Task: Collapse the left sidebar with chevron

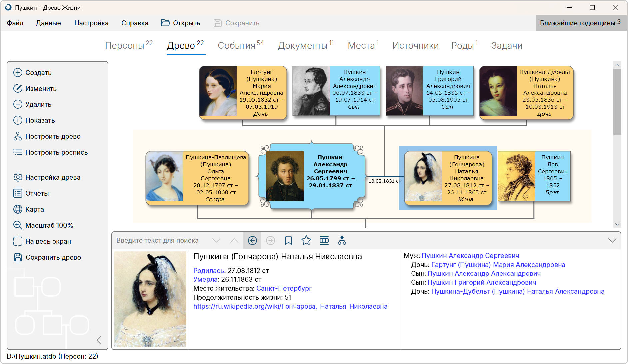Action: [99, 340]
